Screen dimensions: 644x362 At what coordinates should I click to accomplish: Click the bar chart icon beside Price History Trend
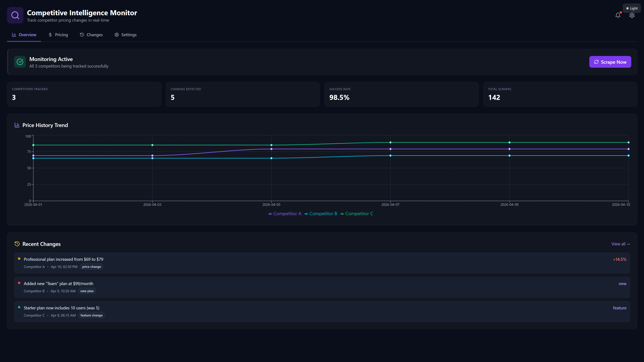point(17,125)
